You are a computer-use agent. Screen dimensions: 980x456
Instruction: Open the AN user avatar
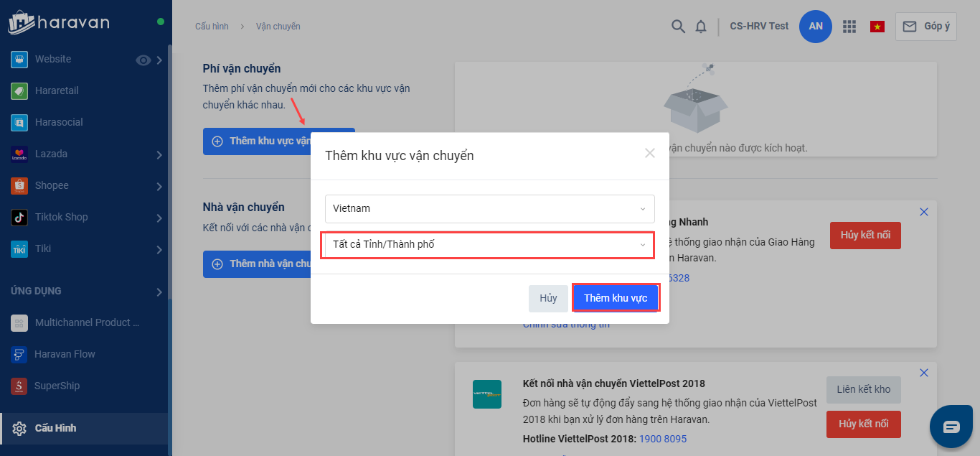pos(815,26)
